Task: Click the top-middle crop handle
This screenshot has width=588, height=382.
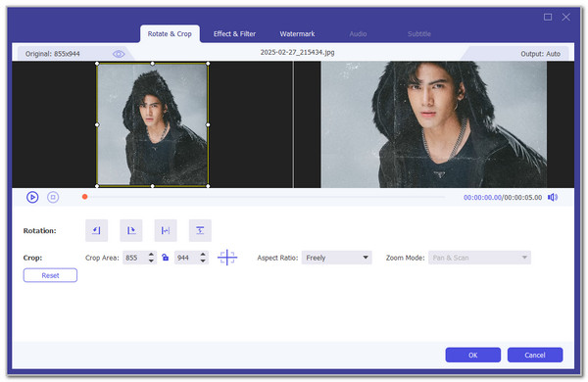Action: (152, 64)
